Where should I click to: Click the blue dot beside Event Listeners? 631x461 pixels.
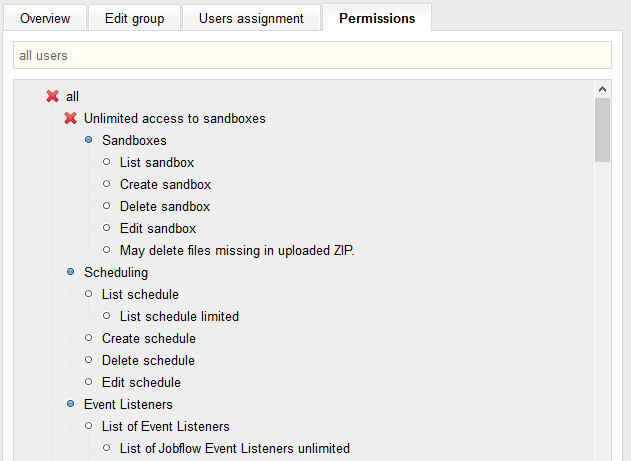click(x=71, y=404)
